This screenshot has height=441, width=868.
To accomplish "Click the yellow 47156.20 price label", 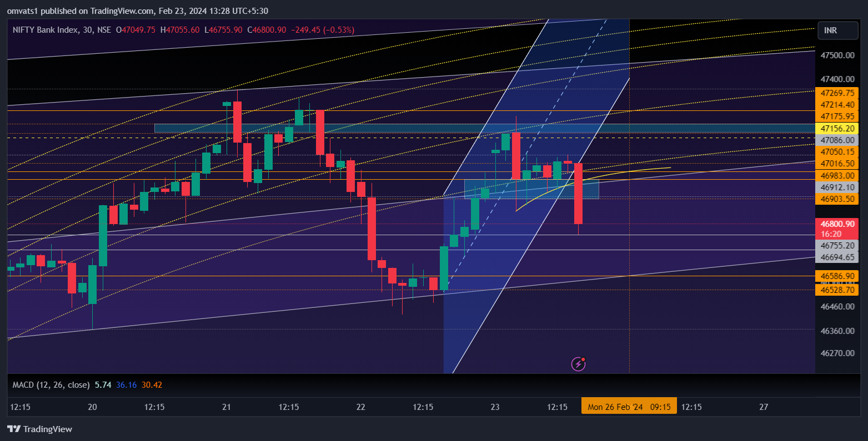I will [836, 128].
